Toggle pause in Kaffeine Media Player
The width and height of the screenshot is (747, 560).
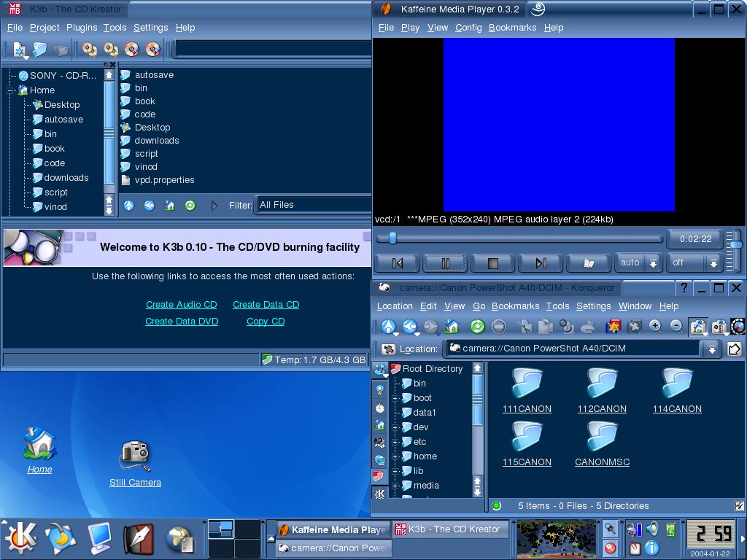coord(445,262)
